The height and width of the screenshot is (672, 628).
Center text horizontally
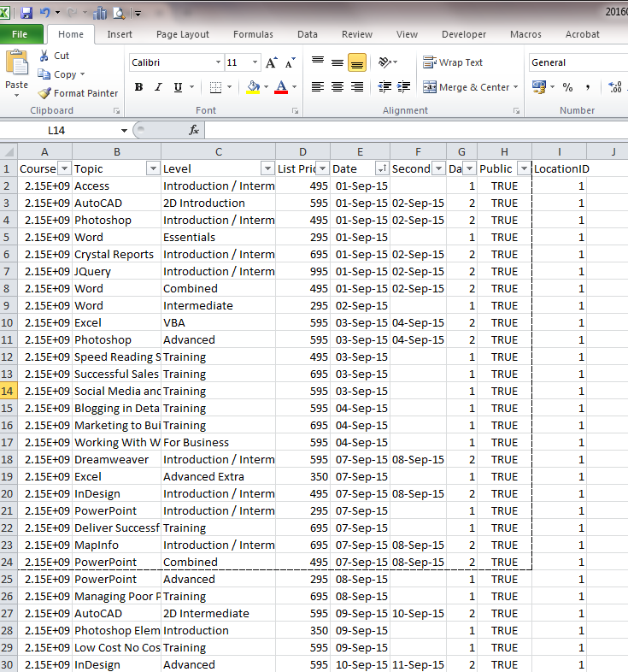[337, 87]
